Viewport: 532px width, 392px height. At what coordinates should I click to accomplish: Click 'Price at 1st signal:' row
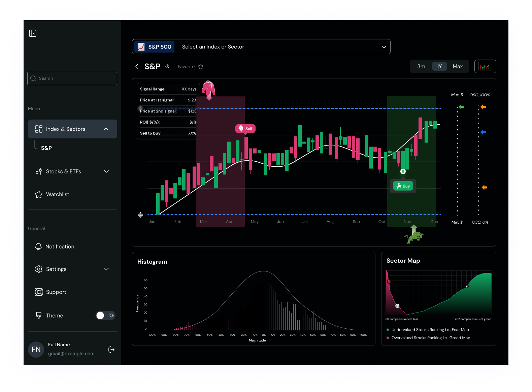coord(168,100)
